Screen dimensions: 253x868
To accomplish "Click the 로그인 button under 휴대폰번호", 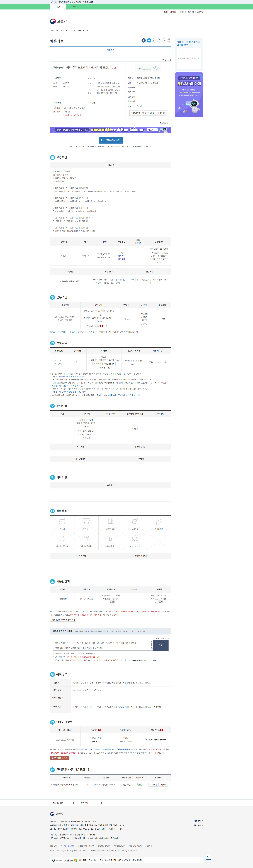I will [x=112, y=602].
